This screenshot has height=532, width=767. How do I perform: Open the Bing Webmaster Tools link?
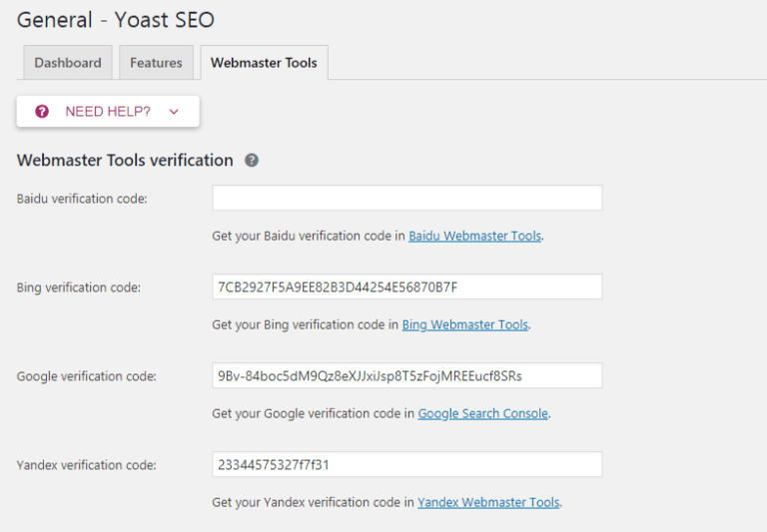point(465,325)
